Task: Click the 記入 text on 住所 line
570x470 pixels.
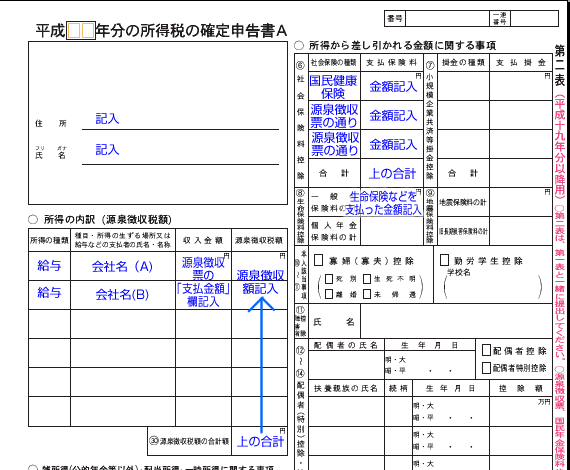Action: pyautogui.click(x=107, y=118)
